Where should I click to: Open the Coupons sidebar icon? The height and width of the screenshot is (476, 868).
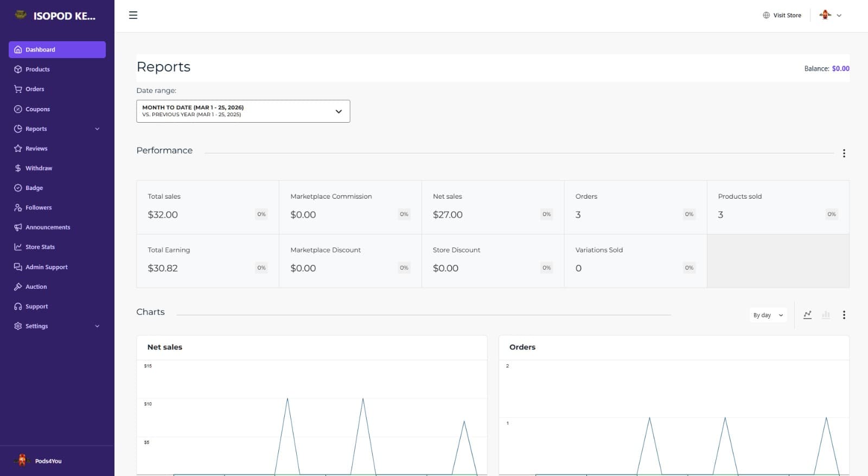[x=18, y=109]
